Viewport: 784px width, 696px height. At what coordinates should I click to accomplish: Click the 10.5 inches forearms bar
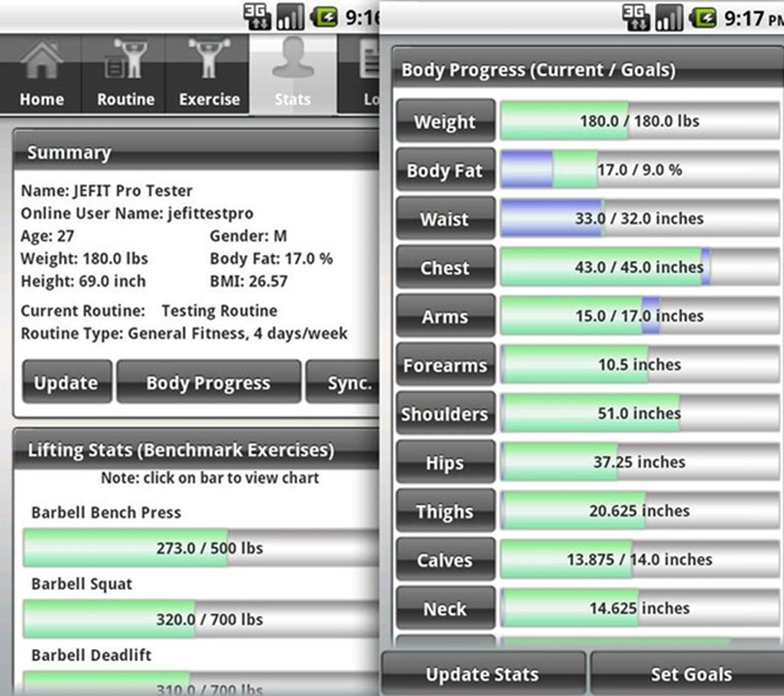tap(640, 365)
